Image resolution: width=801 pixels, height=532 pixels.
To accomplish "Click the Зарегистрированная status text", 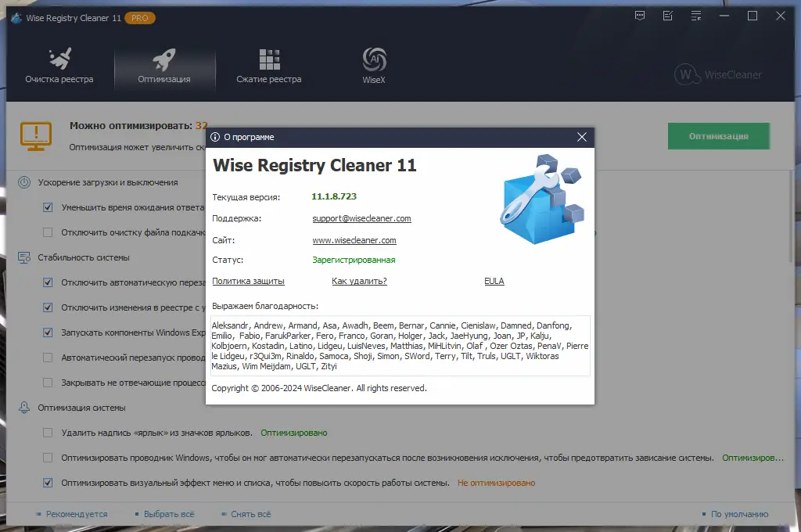I will click(354, 260).
